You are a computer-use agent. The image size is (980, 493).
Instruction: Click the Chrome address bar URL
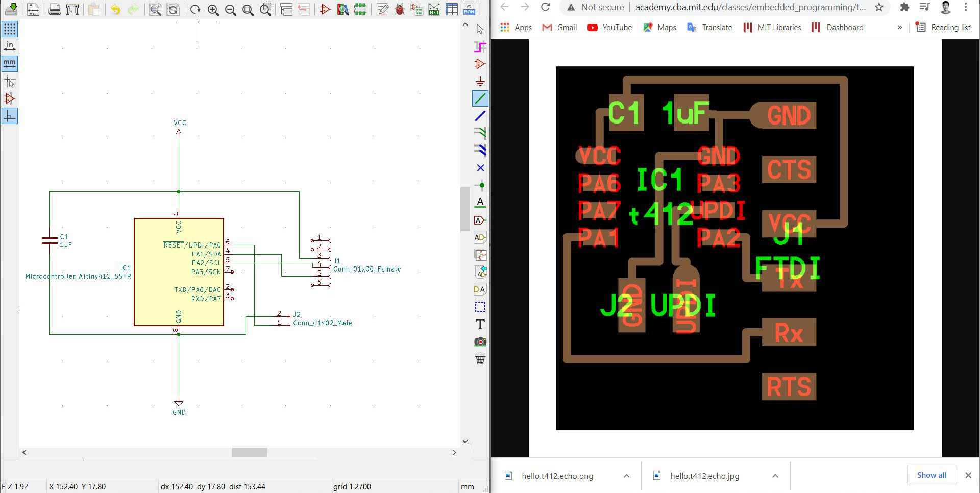pos(750,7)
